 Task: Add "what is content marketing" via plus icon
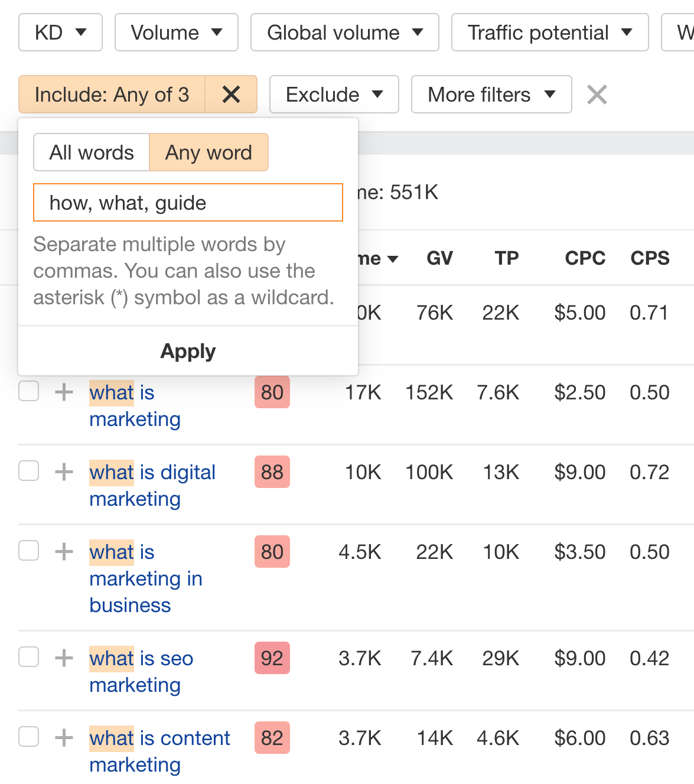pos(63,737)
